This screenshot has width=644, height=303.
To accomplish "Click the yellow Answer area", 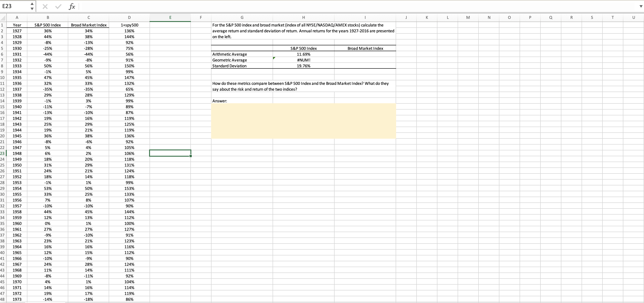I will pyautogui.click(x=304, y=121).
